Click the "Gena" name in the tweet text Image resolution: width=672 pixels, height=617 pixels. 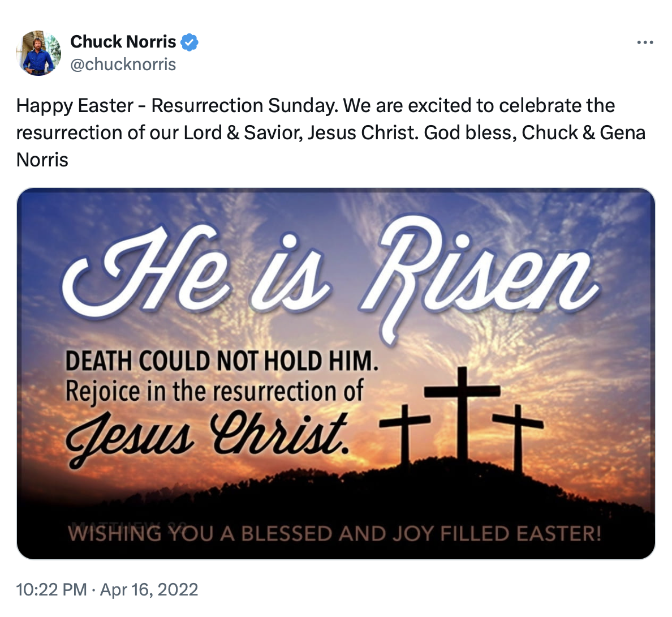click(x=622, y=132)
